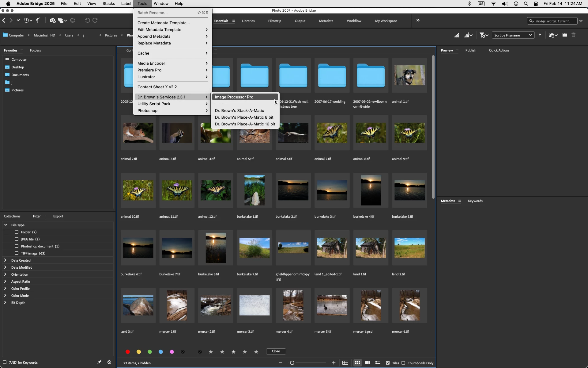588x368 pixels.
Task: Open the Sort by Filename dropdown
Action: [513, 35]
